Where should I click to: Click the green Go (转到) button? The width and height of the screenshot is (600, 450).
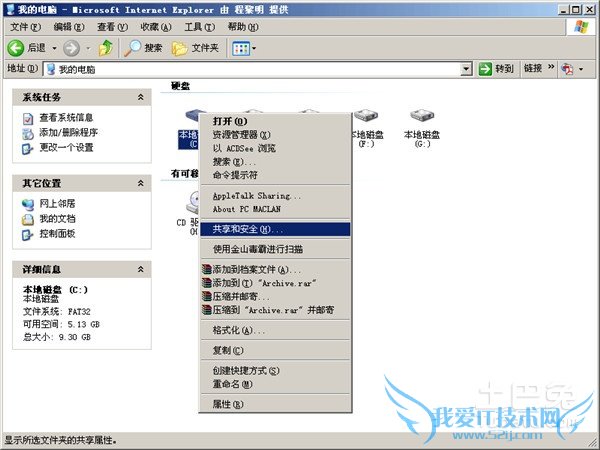tap(496, 69)
